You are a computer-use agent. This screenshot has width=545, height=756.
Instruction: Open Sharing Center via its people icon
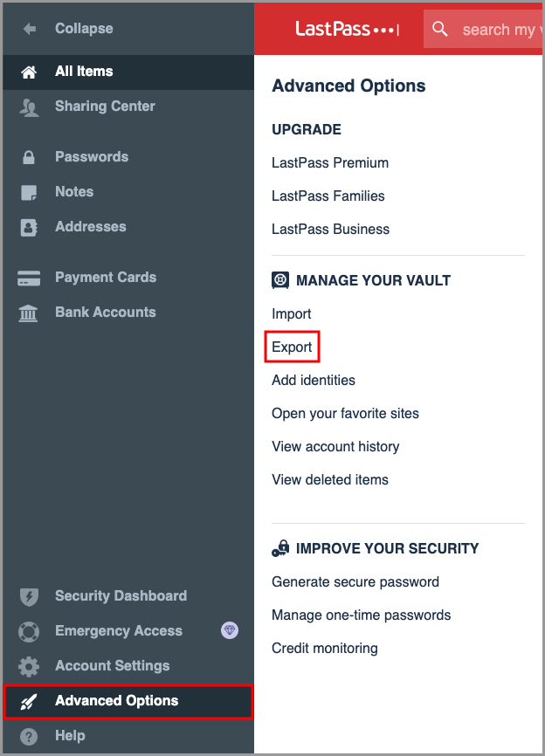pos(29,107)
